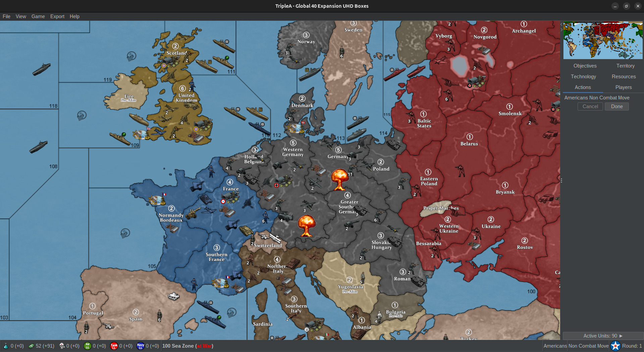
Task: Switch to the Resources tab
Action: point(624,77)
